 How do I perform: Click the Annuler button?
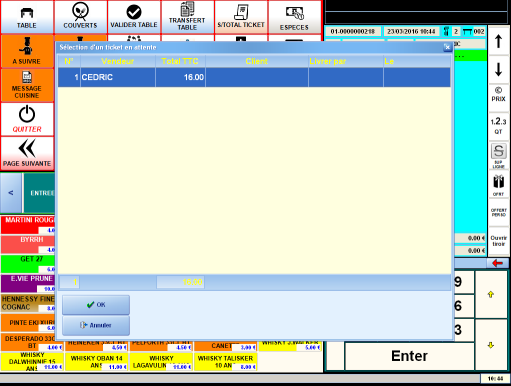point(96,325)
